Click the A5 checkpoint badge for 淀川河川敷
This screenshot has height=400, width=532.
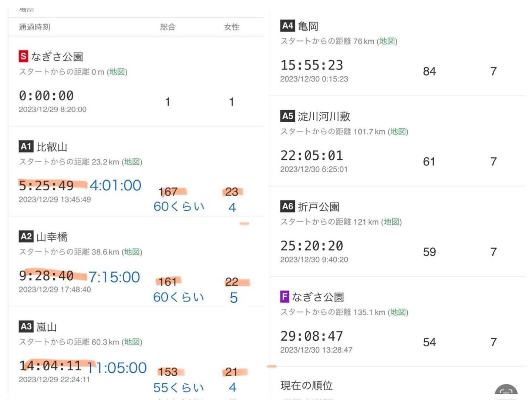point(287,116)
